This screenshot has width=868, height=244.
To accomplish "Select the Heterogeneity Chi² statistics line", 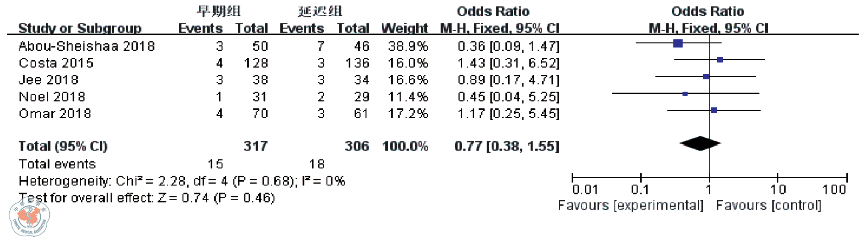I will 182,181.
